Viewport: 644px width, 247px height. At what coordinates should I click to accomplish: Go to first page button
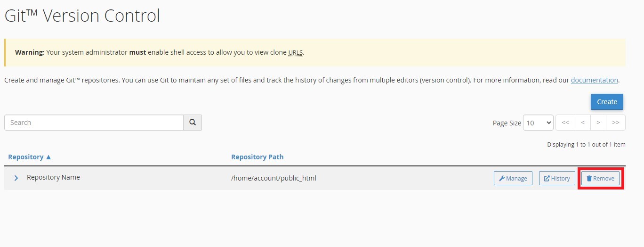click(x=565, y=123)
